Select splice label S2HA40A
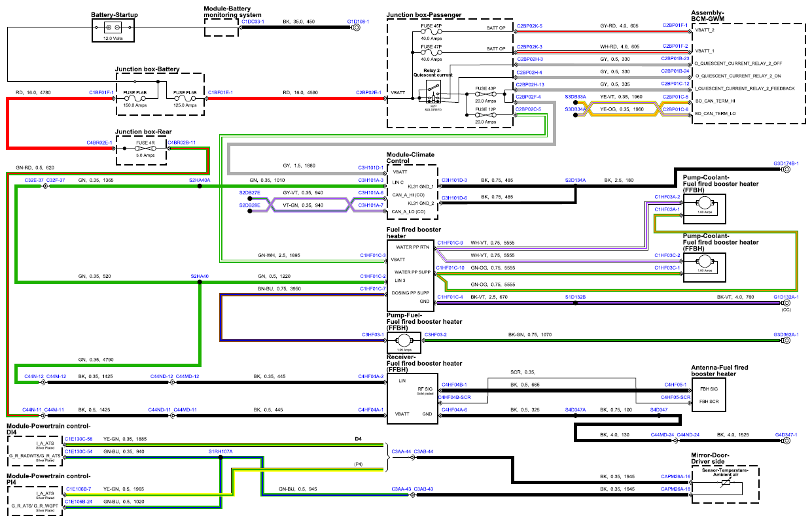812x522 pixels. pyautogui.click(x=199, y=179)
